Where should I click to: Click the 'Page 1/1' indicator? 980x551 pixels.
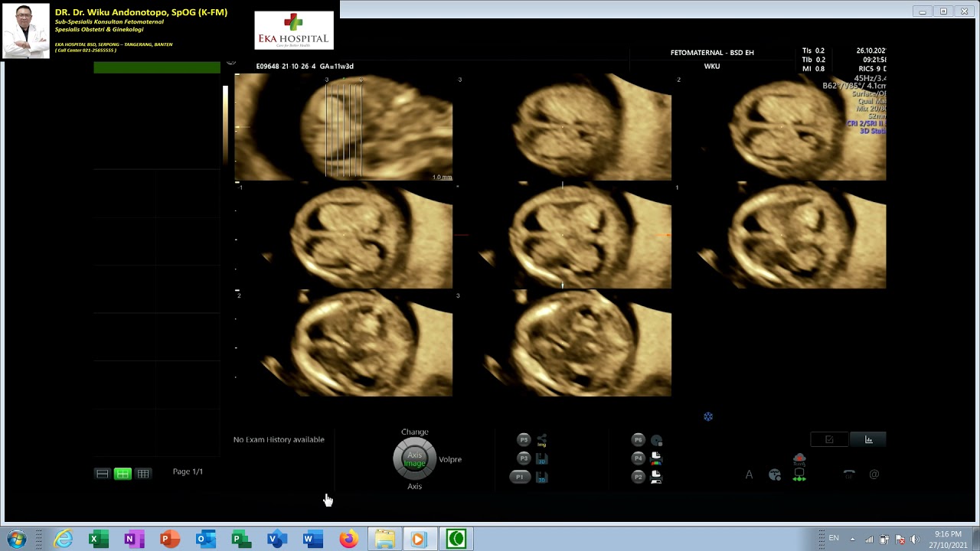pyautogui.click(x=188, y=471)
